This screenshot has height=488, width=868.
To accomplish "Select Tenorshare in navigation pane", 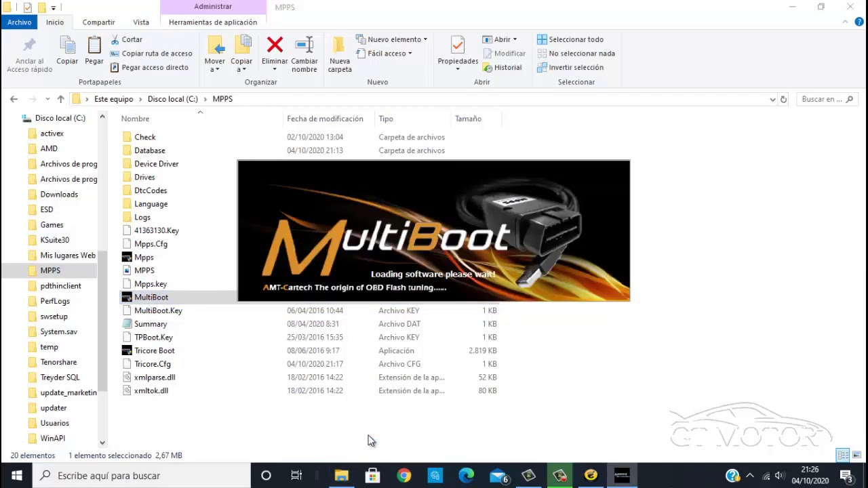I will [58, 362].
